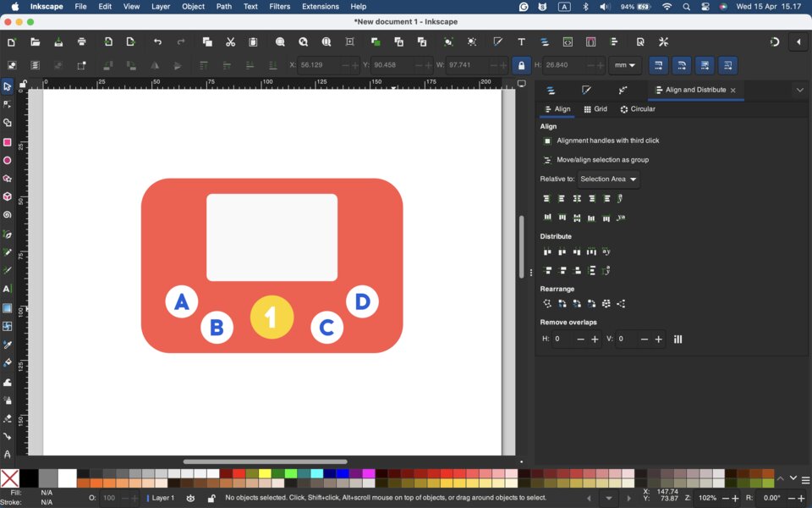Open the Text and Font dialog icon
Viewport: 812px width, 508px height.
click(x=521, y=41)
